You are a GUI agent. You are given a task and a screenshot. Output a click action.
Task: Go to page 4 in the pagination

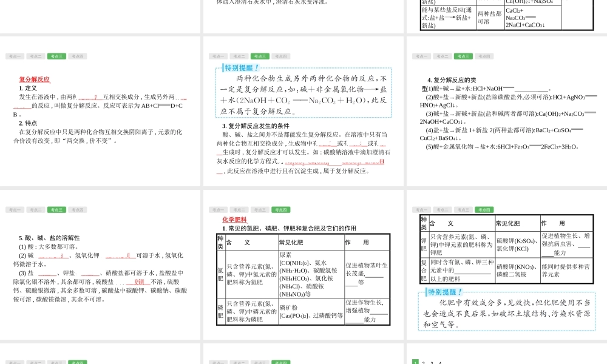(x=439, y=362)
